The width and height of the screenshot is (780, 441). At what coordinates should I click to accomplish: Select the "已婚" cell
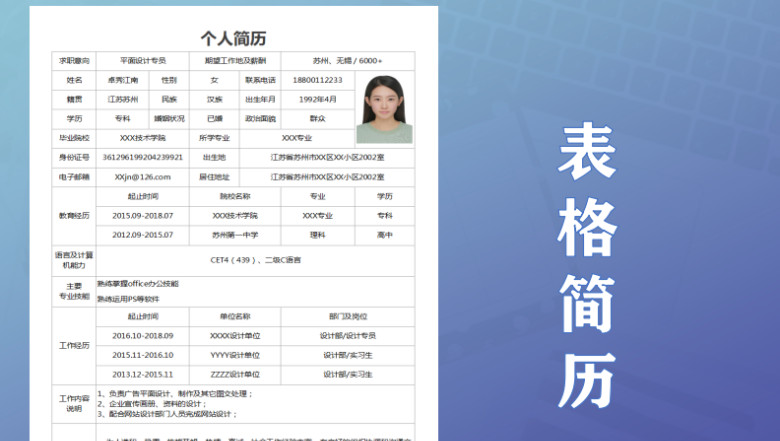pos(214,119)
